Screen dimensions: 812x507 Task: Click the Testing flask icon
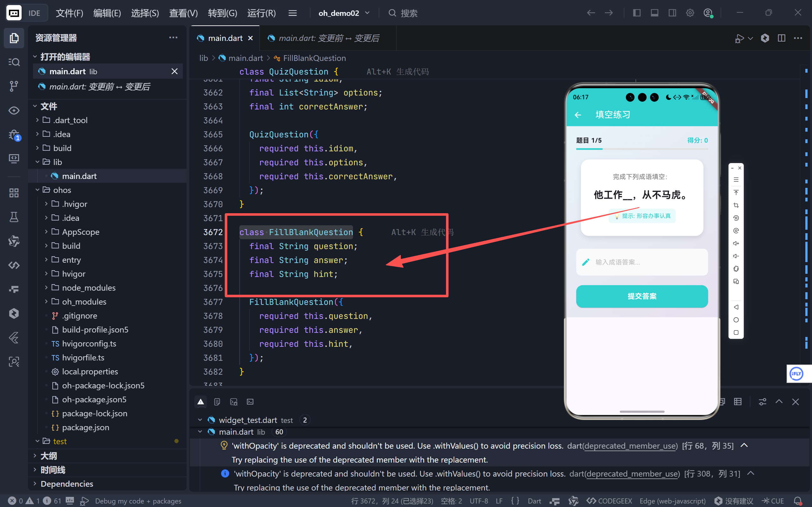(14, 217)
